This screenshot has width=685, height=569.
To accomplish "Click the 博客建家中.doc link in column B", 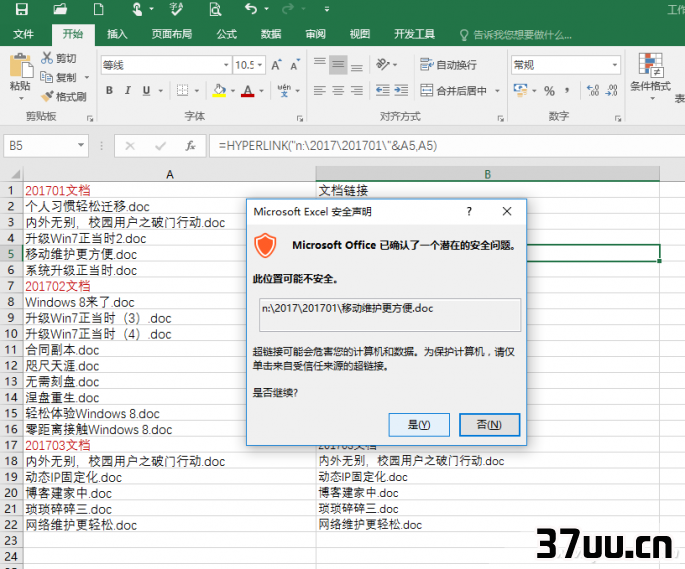I will pos(358,493).
